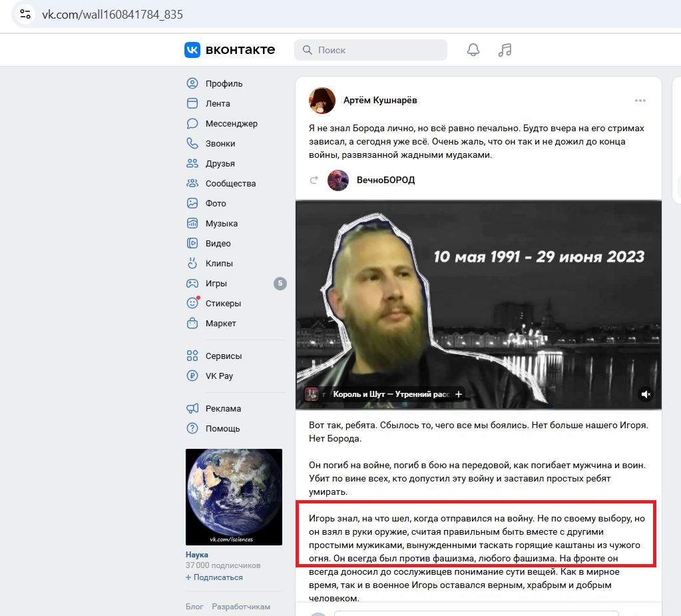Open the Разработчикам footer link
The image size is (681, 616).
click(x=241, y=607)
